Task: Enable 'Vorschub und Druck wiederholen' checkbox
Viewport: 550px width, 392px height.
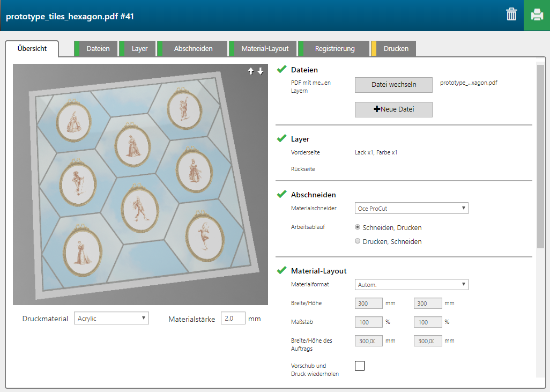Action: (x=360, y=366)
